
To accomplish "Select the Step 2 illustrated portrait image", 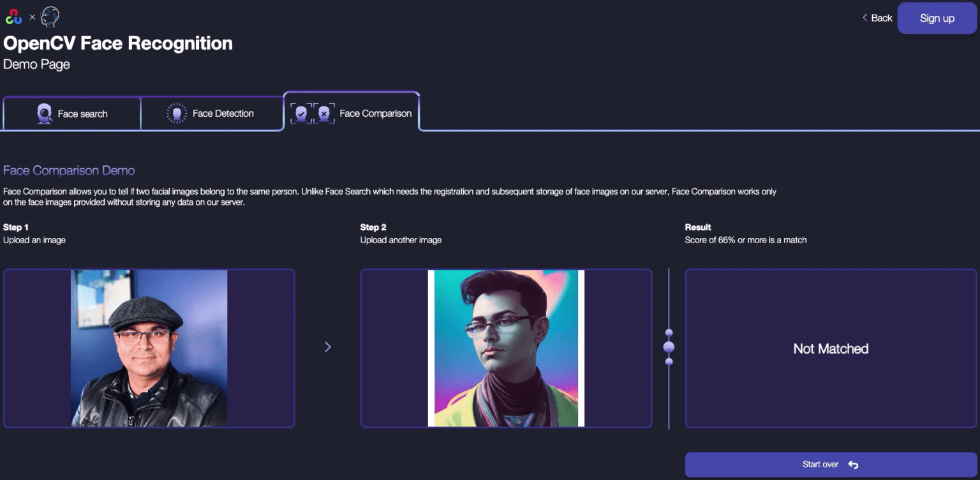I will [x=506, y=348].
